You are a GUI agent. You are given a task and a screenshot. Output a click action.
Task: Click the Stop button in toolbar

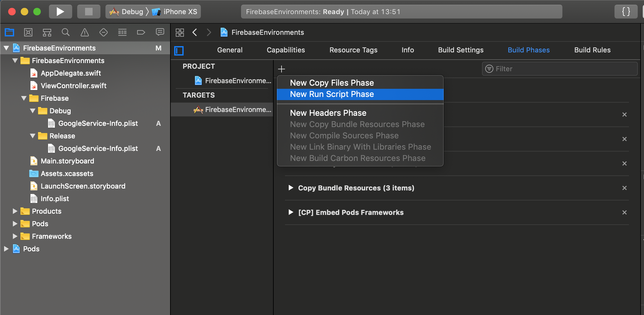[x=89, y=12]
